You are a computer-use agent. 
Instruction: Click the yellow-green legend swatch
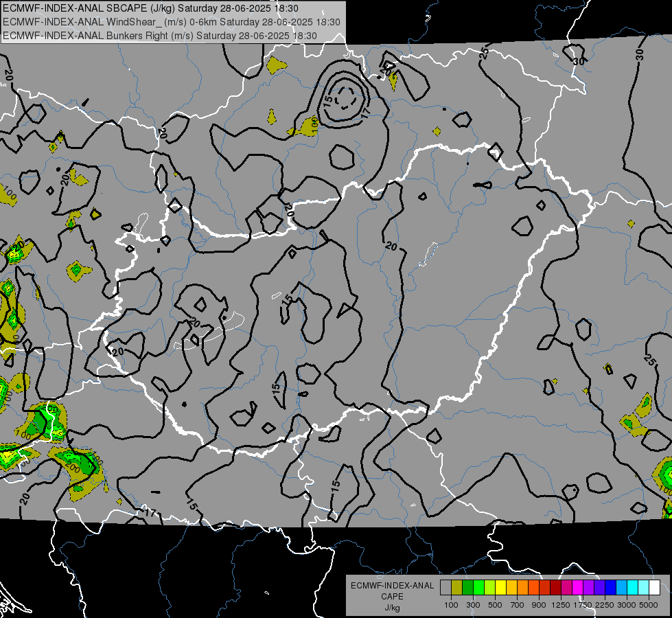pyautogui.click(x=490, y=588)
